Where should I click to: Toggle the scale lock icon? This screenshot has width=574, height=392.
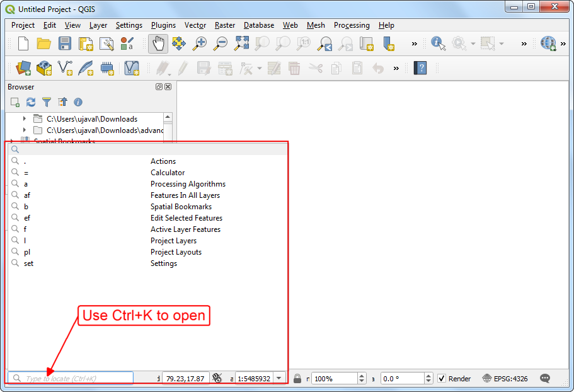297,379
